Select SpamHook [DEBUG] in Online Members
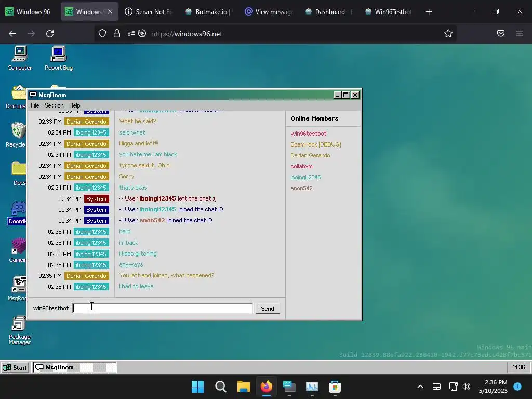 (x=315, y=144)
